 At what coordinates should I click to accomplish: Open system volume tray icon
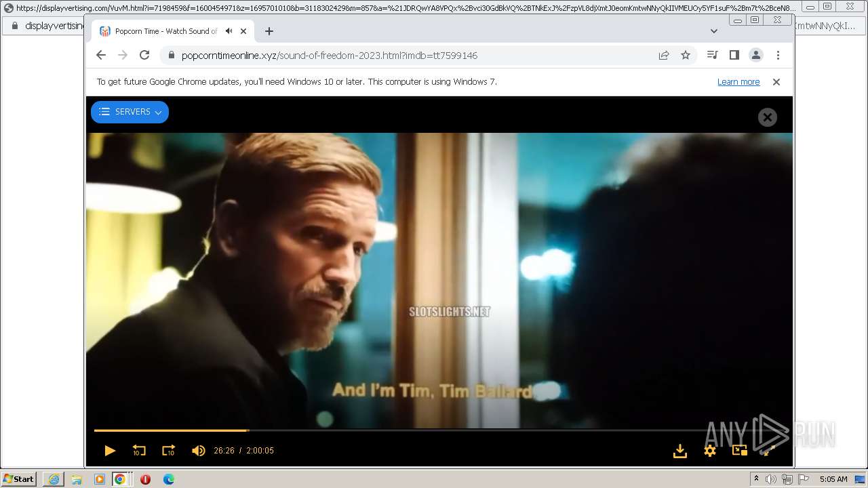tap(772, 479)
